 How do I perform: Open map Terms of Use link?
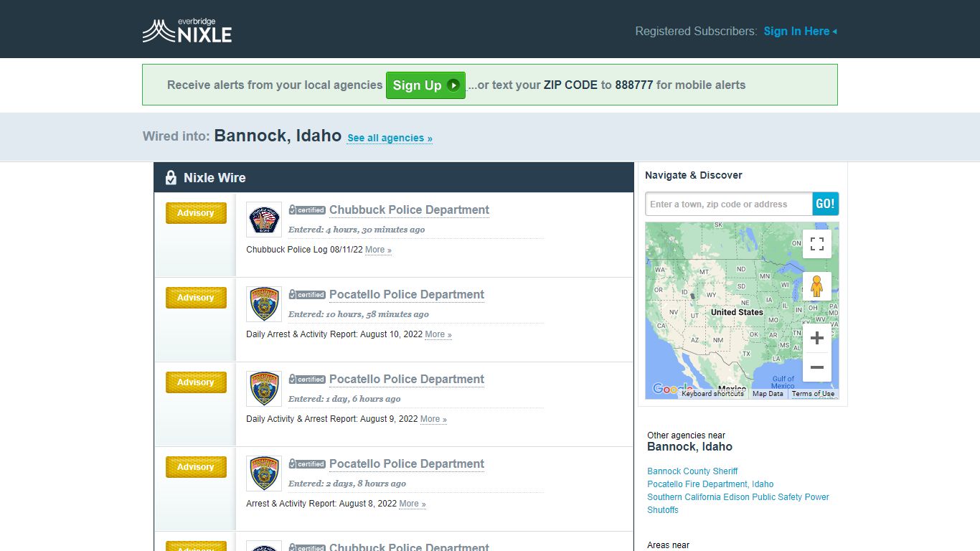point(813,393)
